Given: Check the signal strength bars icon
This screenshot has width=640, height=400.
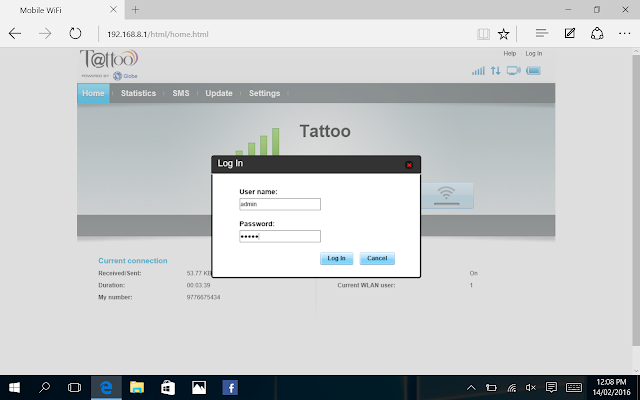Looking at the screenshot, I should tap(478, 71).
